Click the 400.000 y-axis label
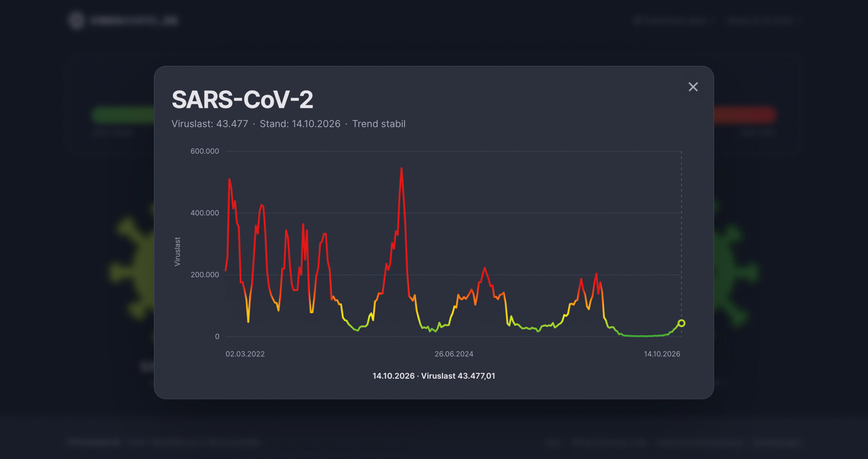This screenshot has height=459, width=868. click(x=205, y=213)
